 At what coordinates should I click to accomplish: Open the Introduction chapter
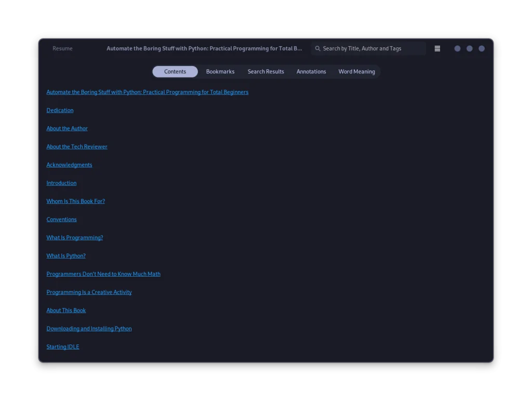[x=61, y=183]
